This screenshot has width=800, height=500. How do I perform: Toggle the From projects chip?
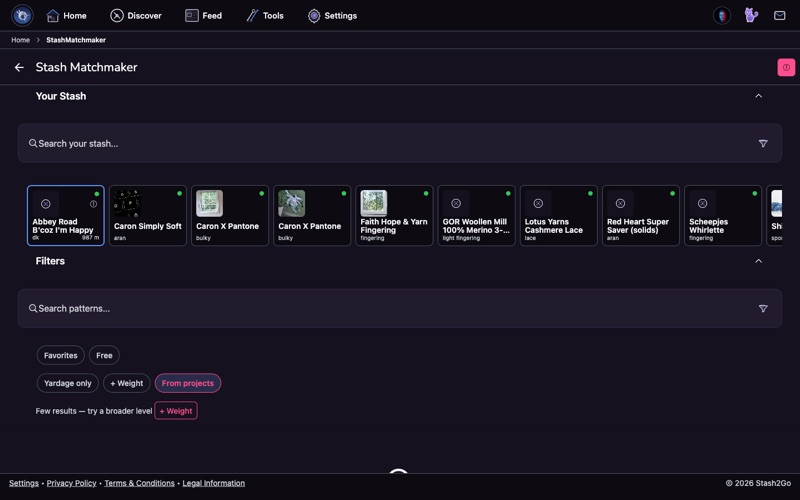tap(188, 383)
